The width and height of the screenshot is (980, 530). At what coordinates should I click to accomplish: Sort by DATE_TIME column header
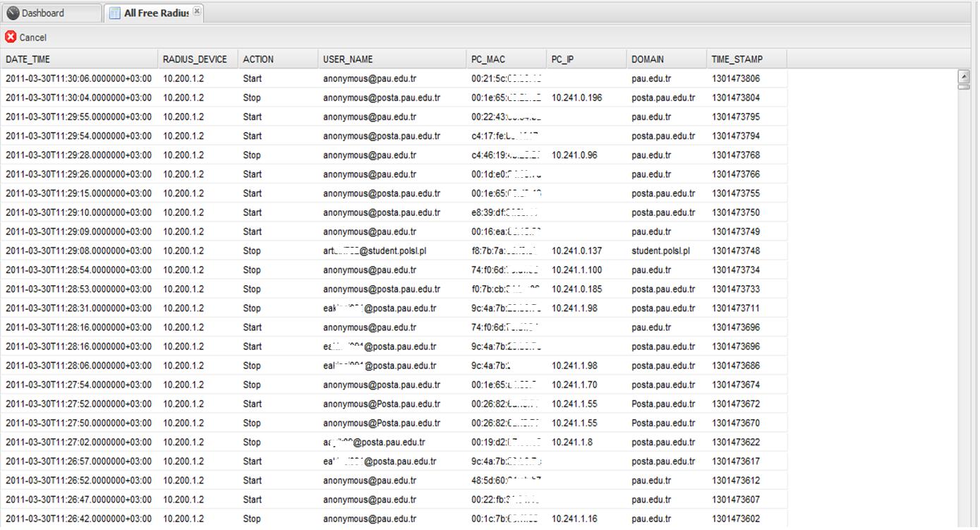click(79, 59)
